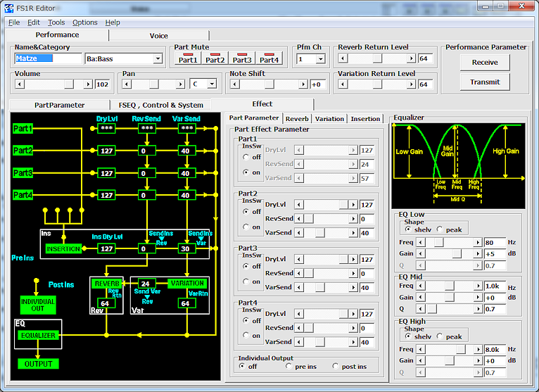Viewport: 539px width, 392px height.
Task: Open the Ba:Bass category dropdown
Action: (x=158, y=59)
